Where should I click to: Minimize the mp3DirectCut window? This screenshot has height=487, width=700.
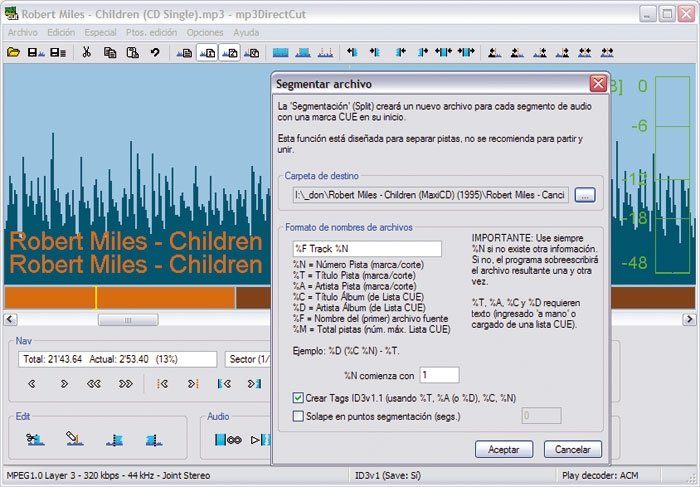tap(647, 14)
